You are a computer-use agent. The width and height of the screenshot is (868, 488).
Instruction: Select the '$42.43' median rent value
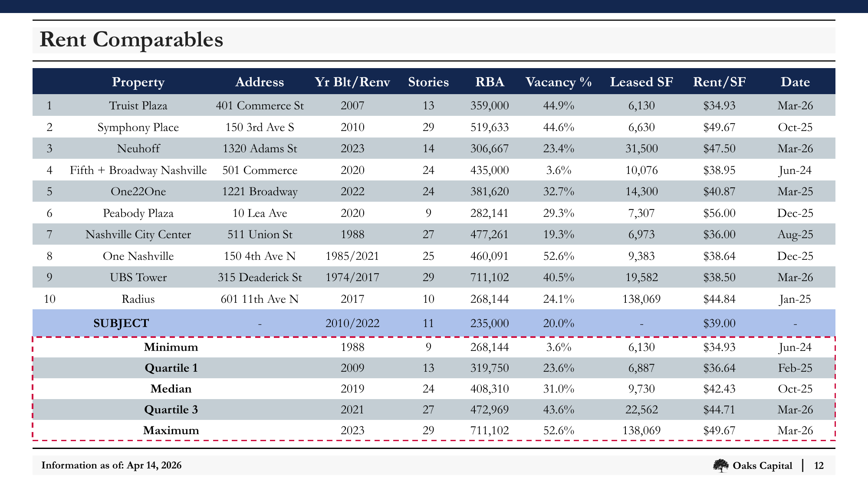(x=720, y=389)
